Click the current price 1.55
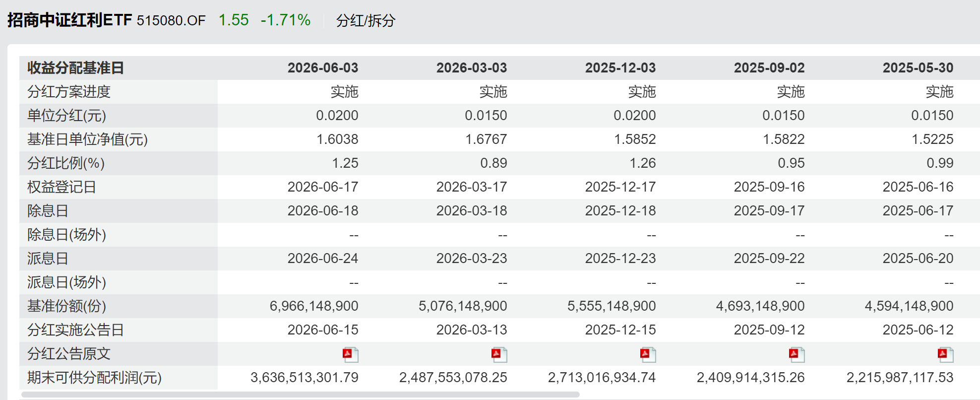Image resolution: width=980 pixels, height=400 pixels. tap(234, 20)
